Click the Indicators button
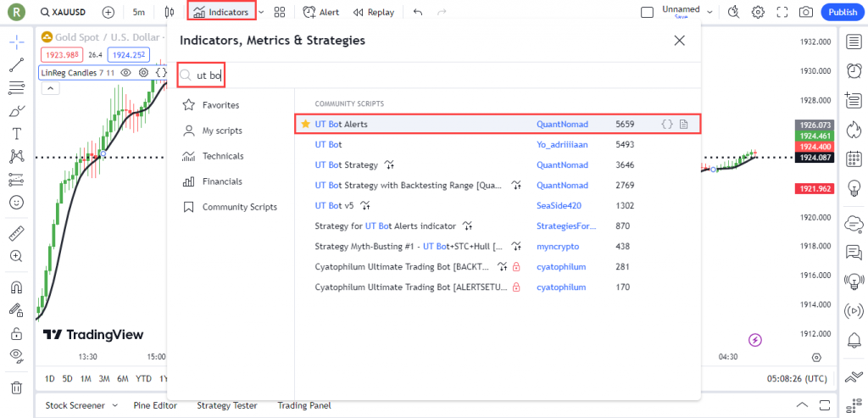Viewport: 868px width, 418px height. [221, 12]
